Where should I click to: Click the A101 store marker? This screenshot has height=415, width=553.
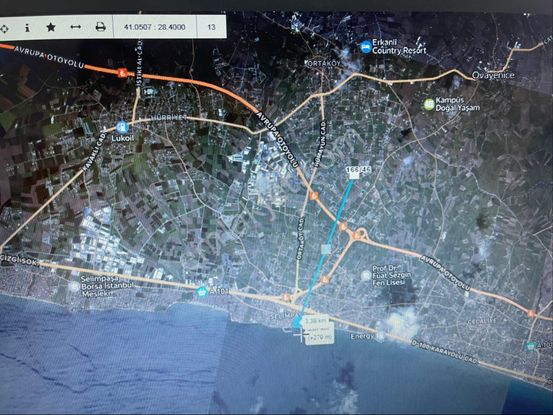202,292
